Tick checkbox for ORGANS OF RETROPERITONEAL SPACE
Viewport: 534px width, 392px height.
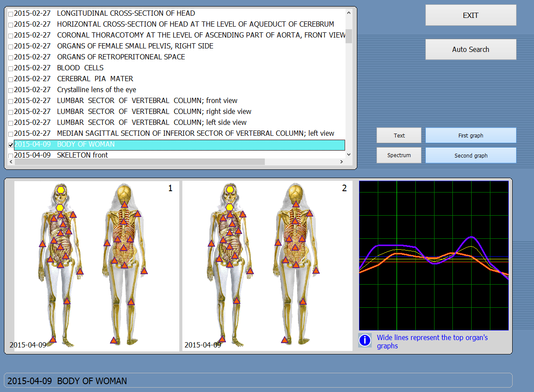[11, 58]
